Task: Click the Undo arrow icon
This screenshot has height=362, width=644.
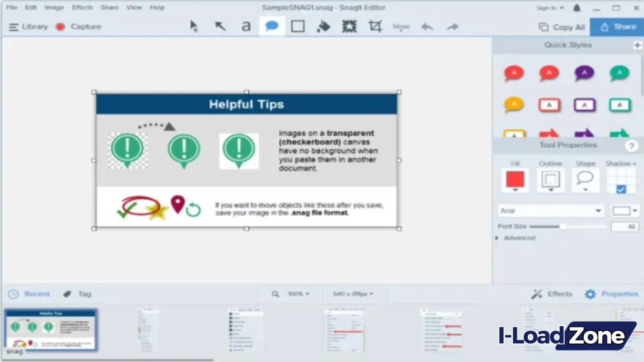Action: [427, 26]
